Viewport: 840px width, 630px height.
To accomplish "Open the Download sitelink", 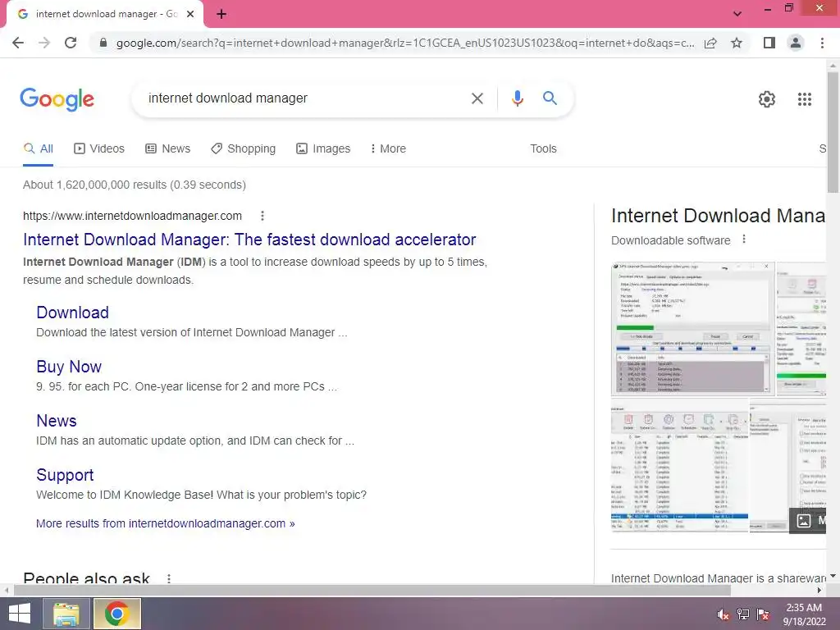I will [73, 313].
